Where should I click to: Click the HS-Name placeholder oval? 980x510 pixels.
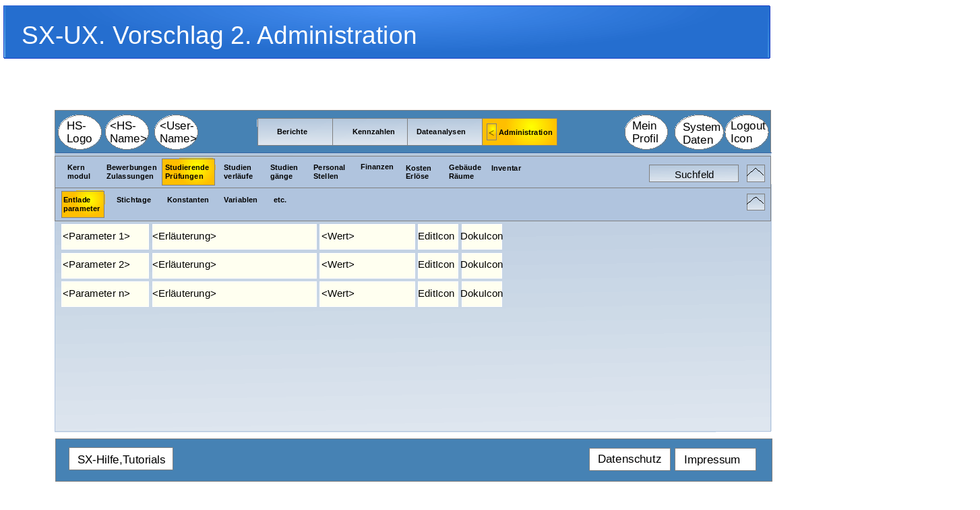tap(127, 132)
